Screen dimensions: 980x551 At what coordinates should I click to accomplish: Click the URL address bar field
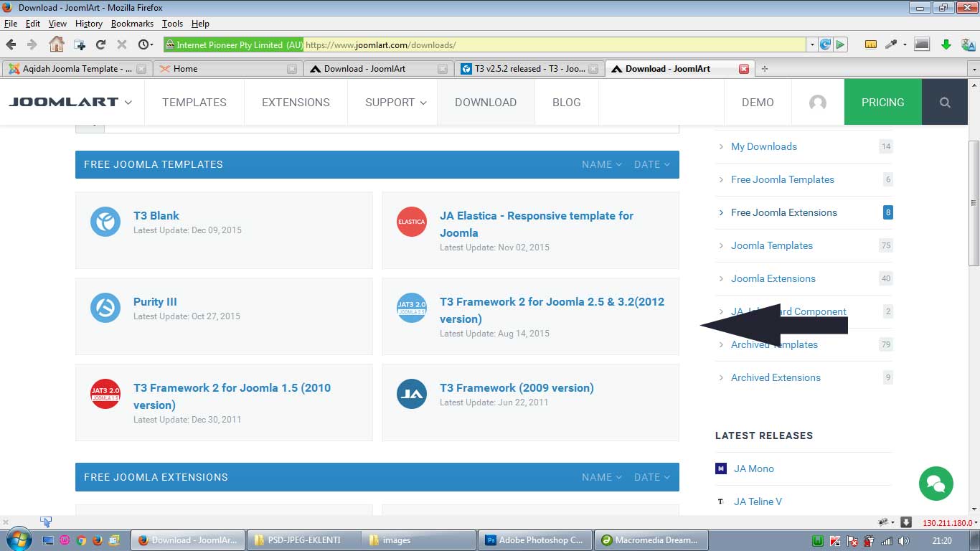pos(555,44)
